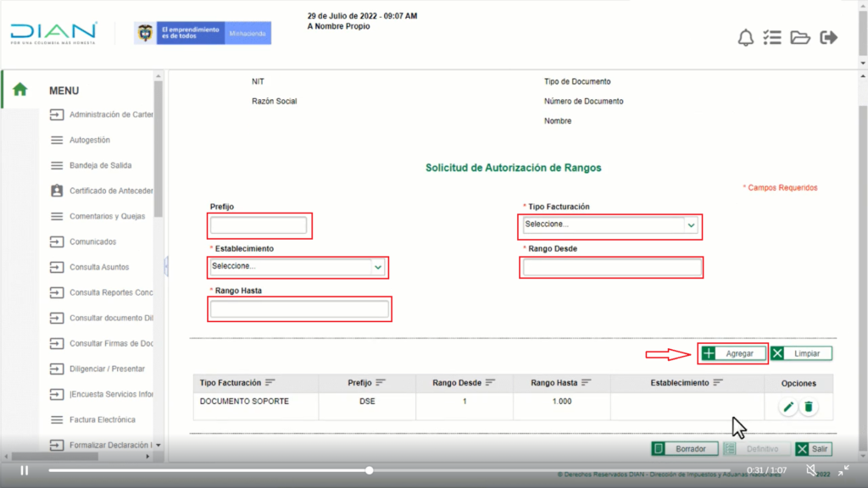The width and height of the screenshot is (868, 488).
Task: Click the Diligenciar / Presentar menu icon
Action: pos(57,369)
